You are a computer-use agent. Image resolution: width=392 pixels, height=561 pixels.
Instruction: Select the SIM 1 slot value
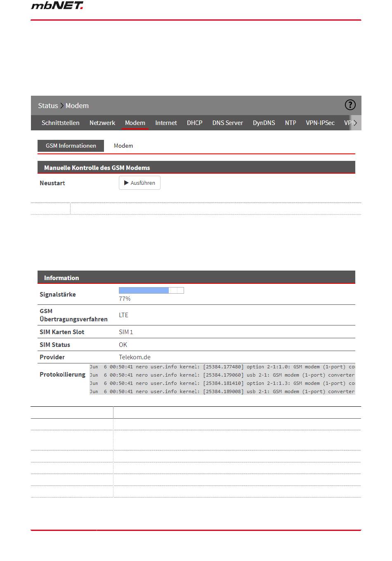pyautogui.click(x=126, y=332)
